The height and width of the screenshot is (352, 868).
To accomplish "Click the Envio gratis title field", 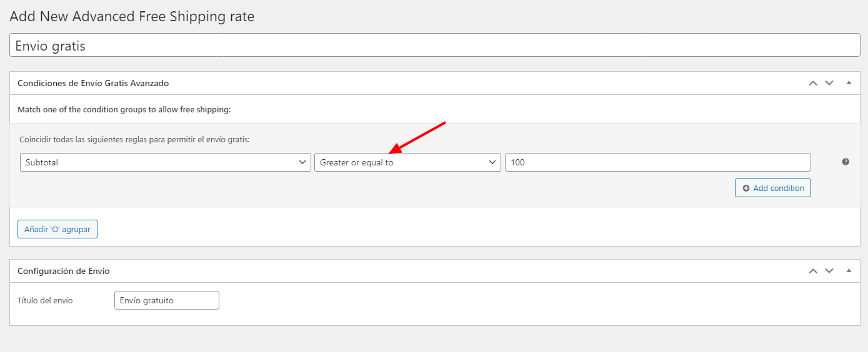I will pos(435,46).
